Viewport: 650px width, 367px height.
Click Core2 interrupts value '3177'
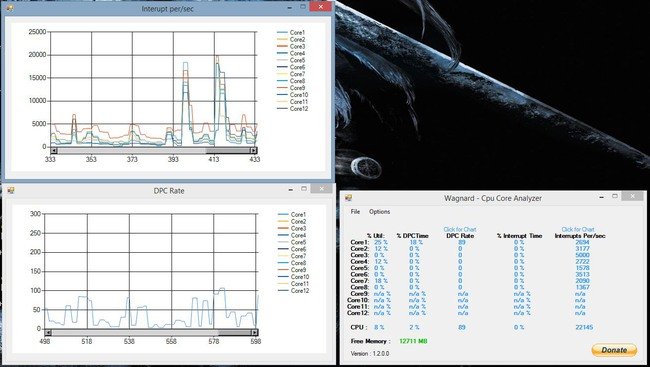point(582,249)
